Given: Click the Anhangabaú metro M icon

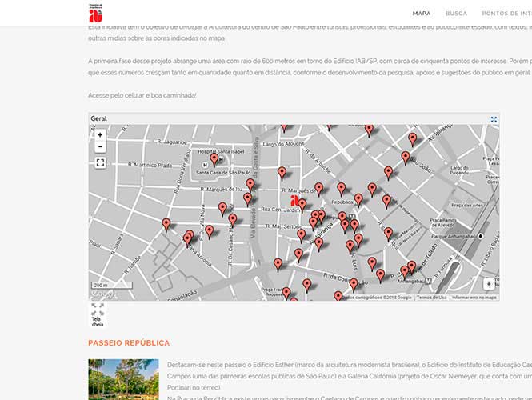Looking at the screenshot, I should 428,281.
